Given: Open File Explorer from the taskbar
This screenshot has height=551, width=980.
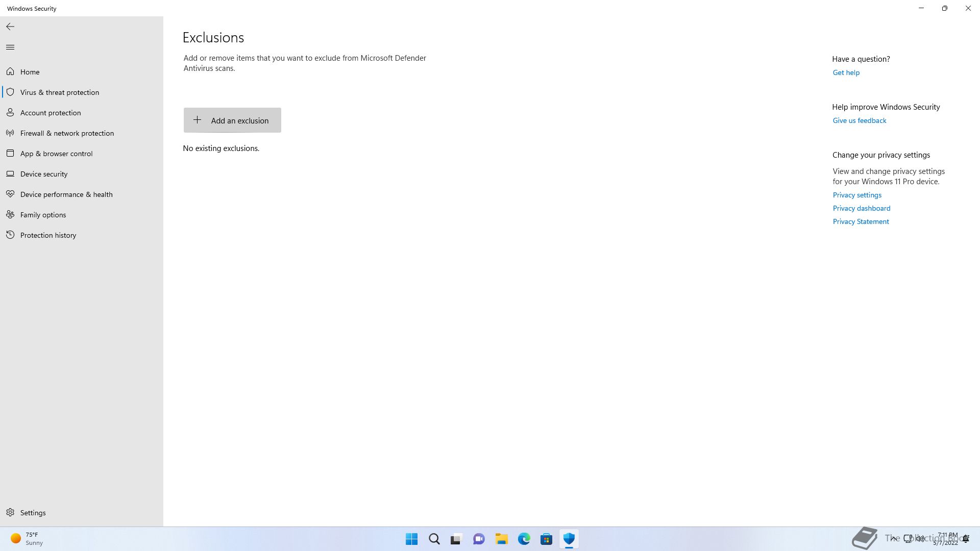Looking at the screenshot, I should 501,539.
